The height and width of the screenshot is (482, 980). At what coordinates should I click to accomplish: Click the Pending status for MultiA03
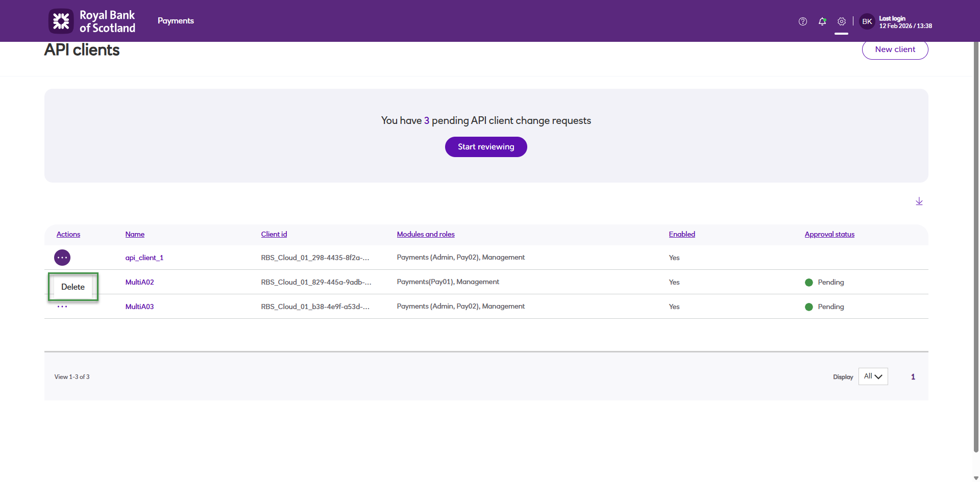(824, 307)
